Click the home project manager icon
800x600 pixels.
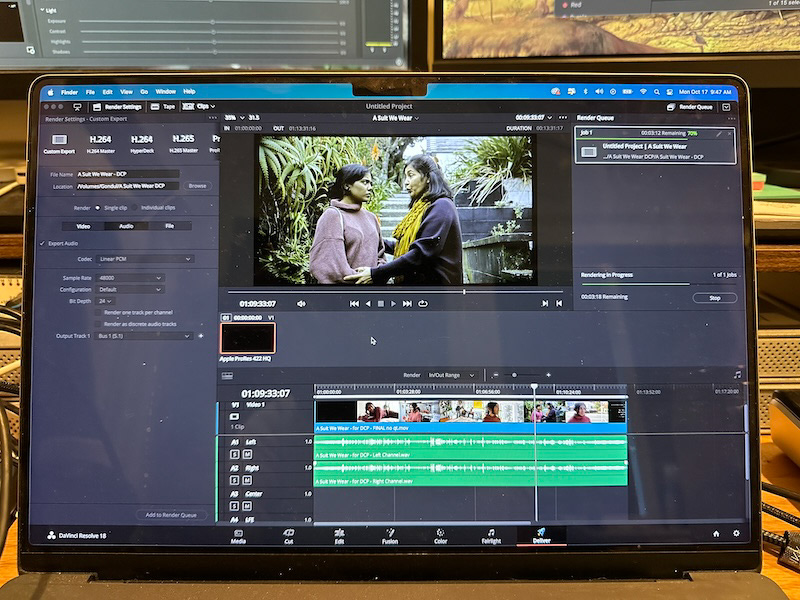(x=716, y=534)
